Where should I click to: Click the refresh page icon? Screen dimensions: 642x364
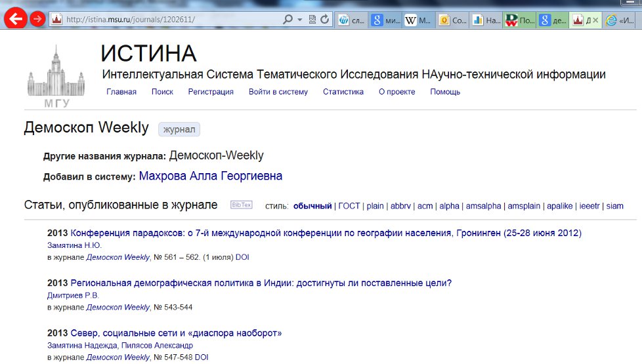325,20
